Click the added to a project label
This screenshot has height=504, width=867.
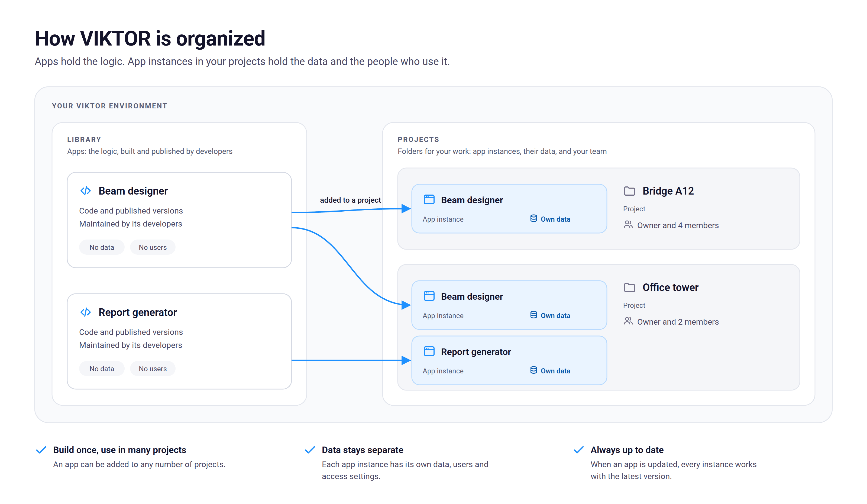point(350,200)
